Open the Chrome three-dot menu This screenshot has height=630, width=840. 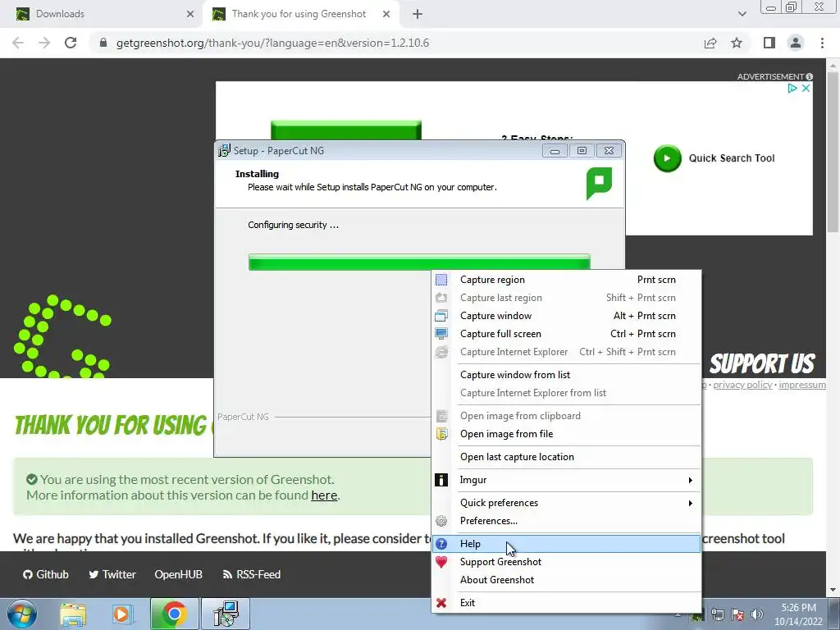pos(822,43)
